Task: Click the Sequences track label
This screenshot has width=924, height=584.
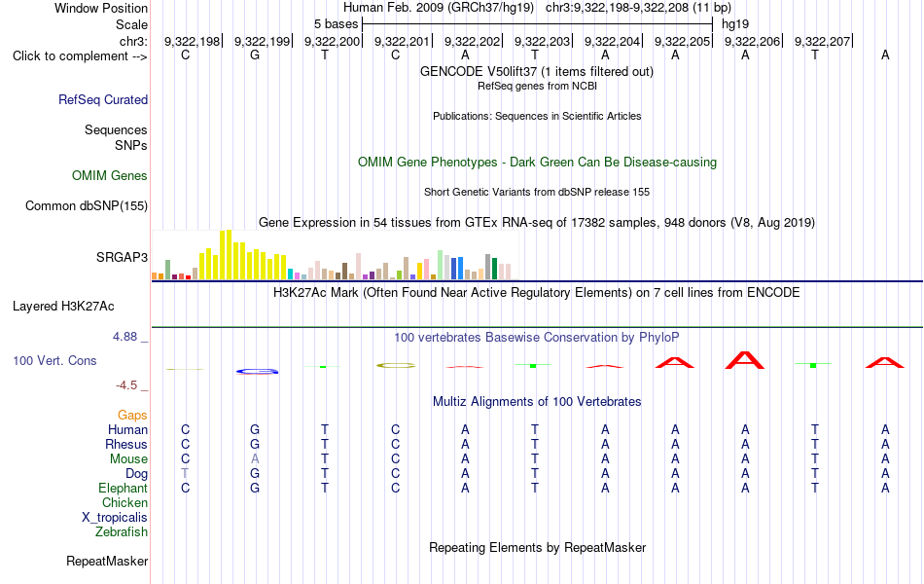Action: coord(116,129)
